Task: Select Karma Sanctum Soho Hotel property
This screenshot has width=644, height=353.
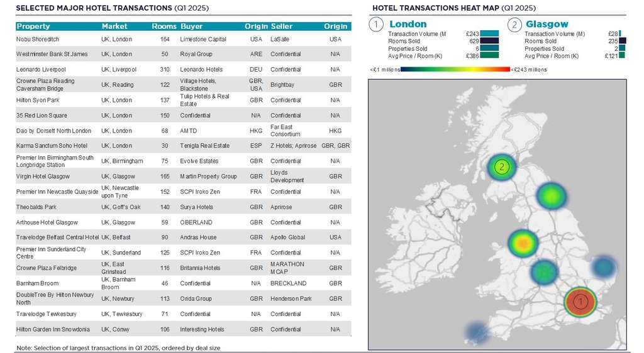Action: 52,146
